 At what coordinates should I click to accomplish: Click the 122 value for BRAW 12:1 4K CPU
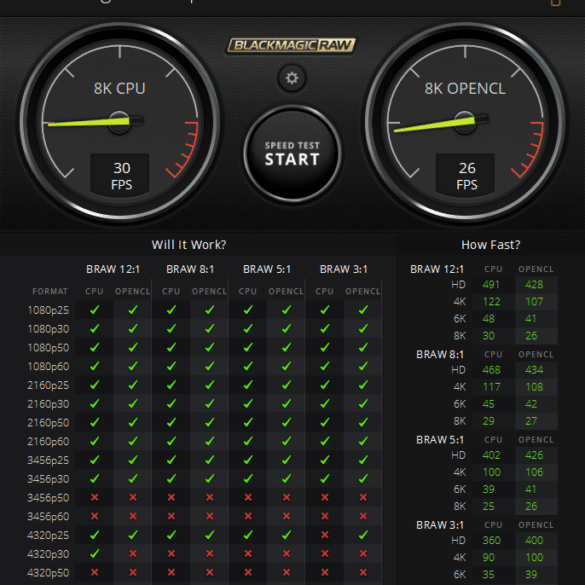pyautogui.click(x=491, y=301)
